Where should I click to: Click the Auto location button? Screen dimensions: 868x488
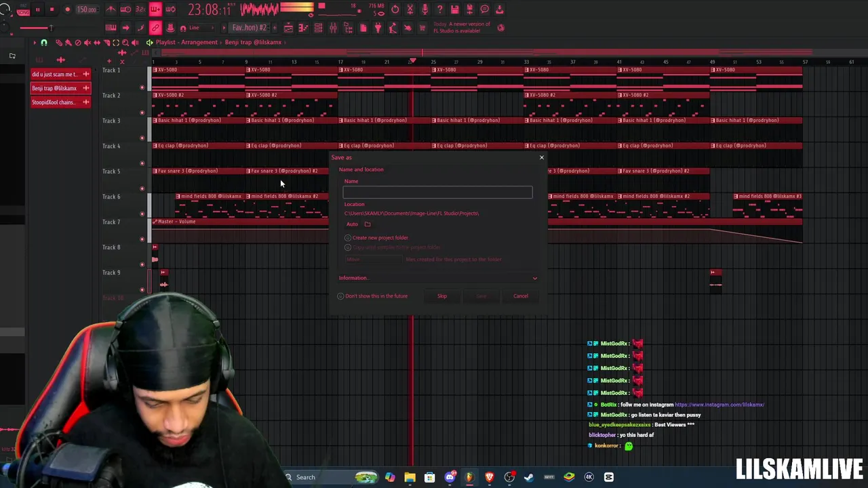point(352,224)
